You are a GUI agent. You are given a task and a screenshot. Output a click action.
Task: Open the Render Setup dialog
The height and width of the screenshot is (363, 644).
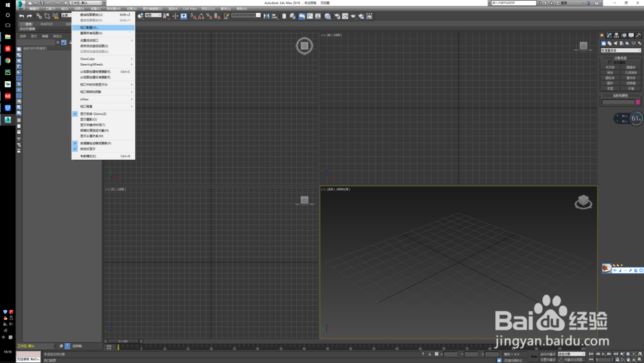pyautogui.click(x=337, y=16)
